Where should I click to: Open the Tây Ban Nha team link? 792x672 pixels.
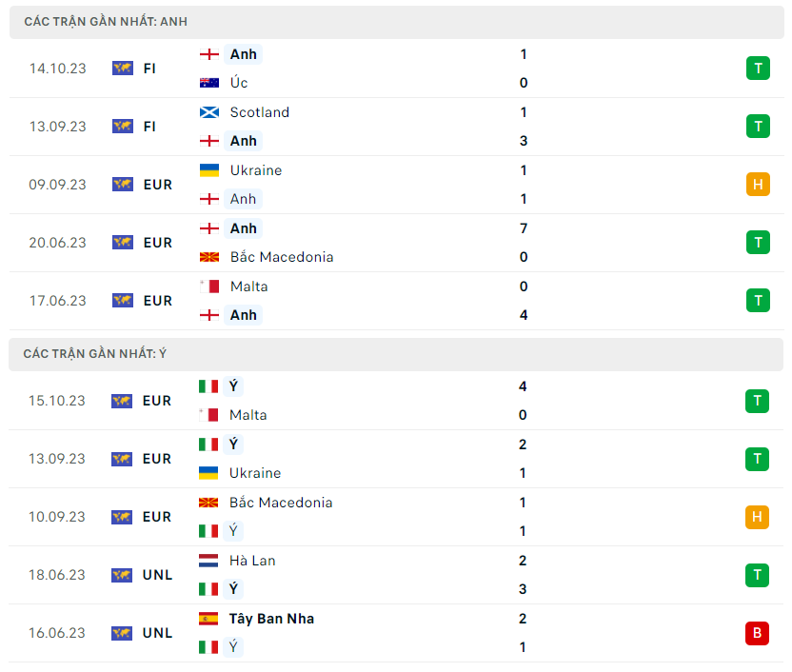point(271,619)
